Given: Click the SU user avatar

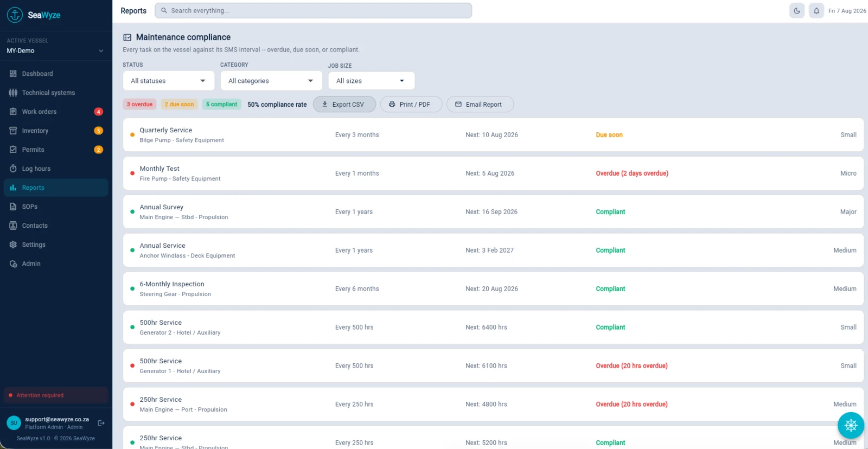Looking at the screenshot, I should (x=14, y=423).
